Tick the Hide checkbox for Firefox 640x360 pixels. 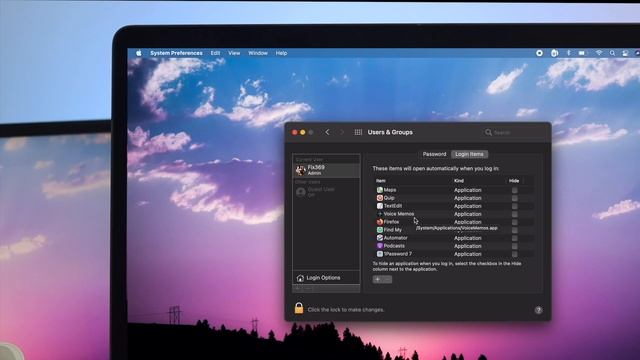click(x=515, y=222)
